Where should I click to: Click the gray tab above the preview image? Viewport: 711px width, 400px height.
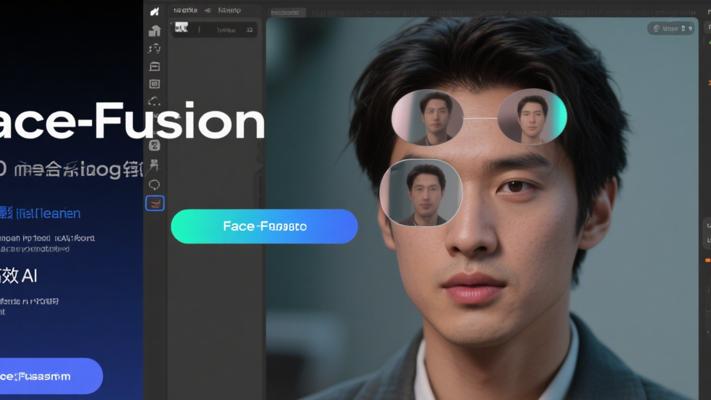[x=287, y=12]
